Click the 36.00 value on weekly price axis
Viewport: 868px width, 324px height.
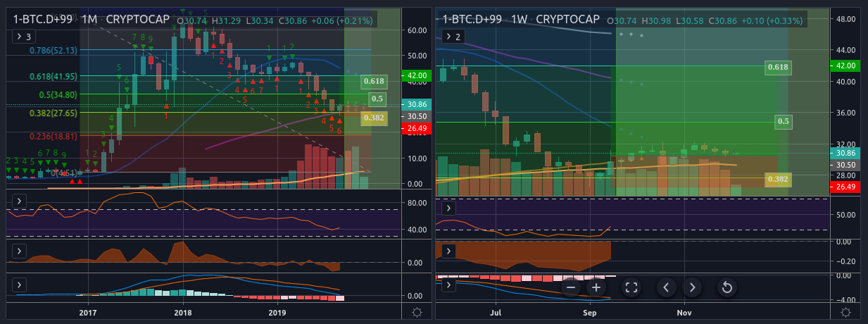(847, 113)
